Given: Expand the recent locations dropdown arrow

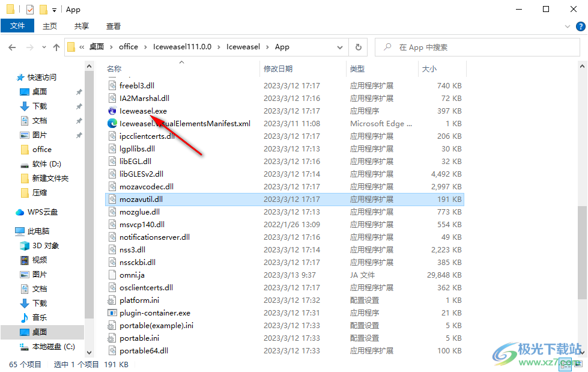Looking at the screenshot, I should pyautogui.click(x=44, y=47).
